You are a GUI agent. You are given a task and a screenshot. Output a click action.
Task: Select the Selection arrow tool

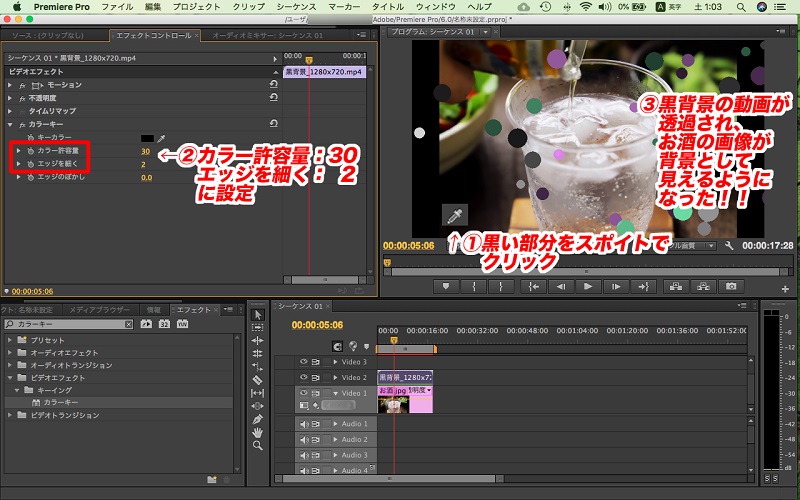(258, 315)
